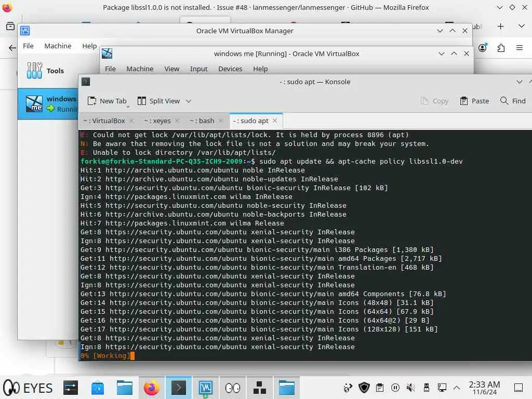Open updates tray icon
Viewport: 532px width, 399px height.
(348, 388)
